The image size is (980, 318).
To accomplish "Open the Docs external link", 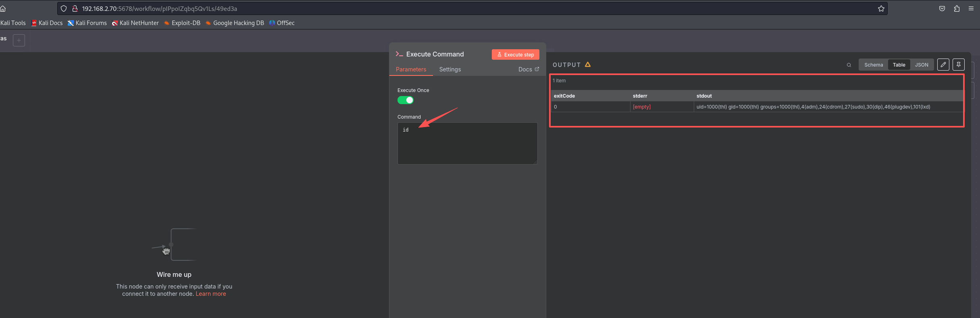I will pos(528,69).
